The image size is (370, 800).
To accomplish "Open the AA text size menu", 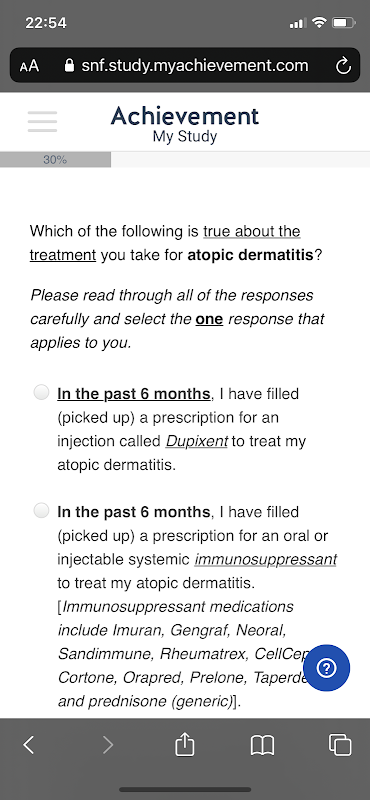I will click(x=29, y=66).
